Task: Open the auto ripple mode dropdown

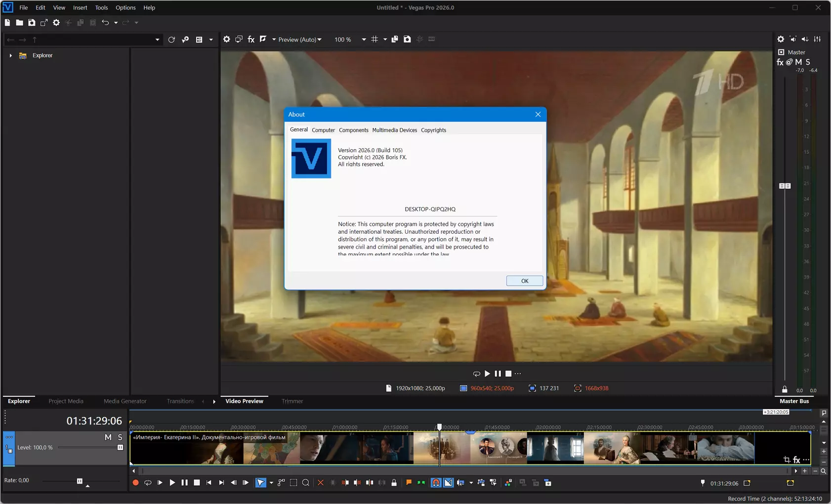Action: (x=471, y=483)
